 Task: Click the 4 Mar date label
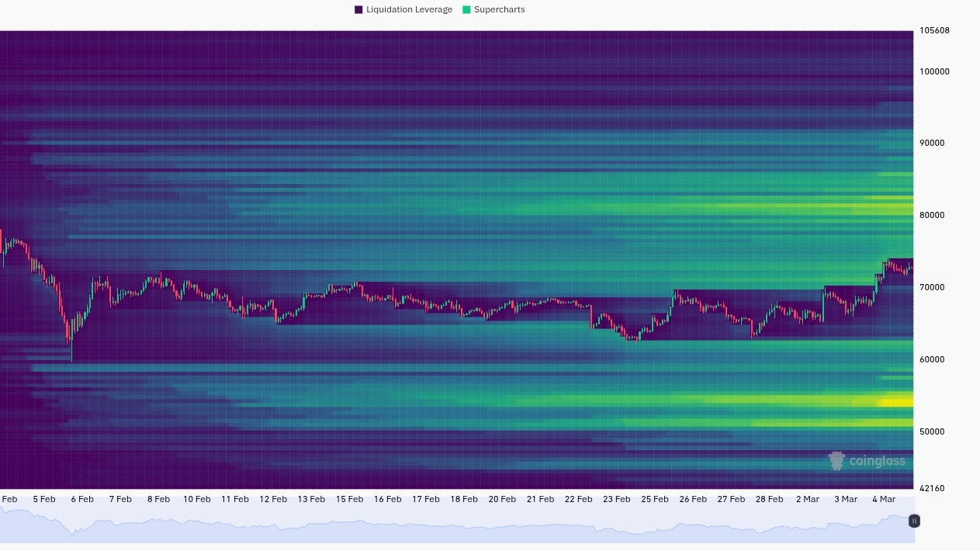pos(884,499)
